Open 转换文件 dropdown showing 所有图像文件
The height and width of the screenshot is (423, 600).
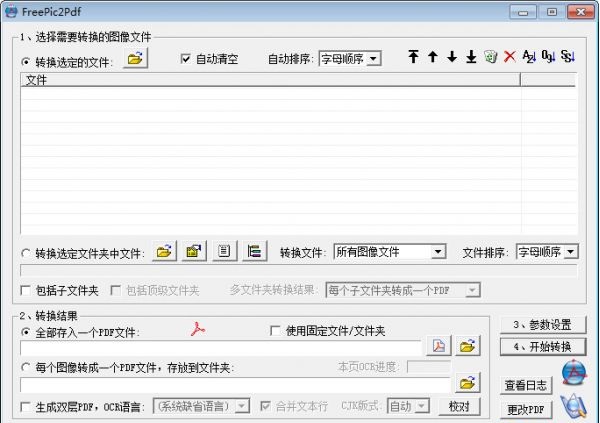click(390, 252)
